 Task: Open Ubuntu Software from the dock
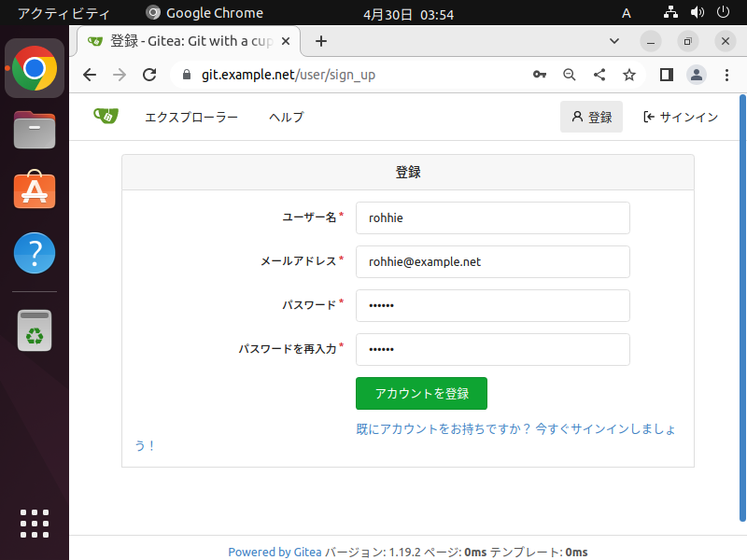point(35,190)
